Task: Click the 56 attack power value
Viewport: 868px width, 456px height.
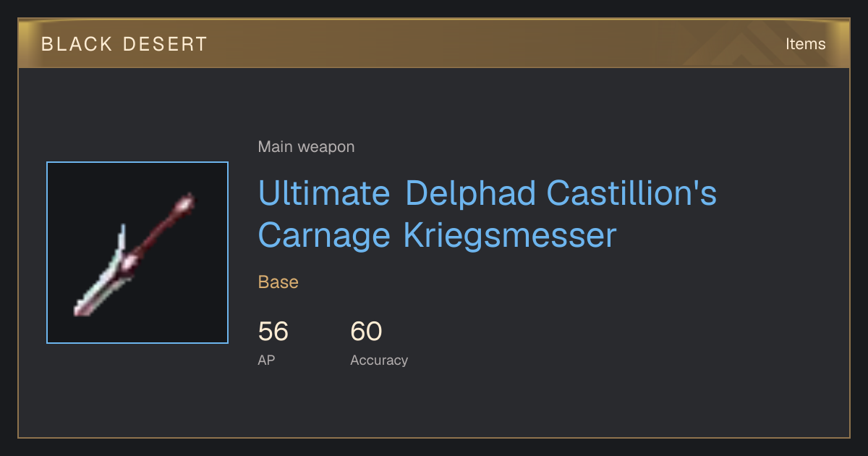Action: (x=273, y=332)
